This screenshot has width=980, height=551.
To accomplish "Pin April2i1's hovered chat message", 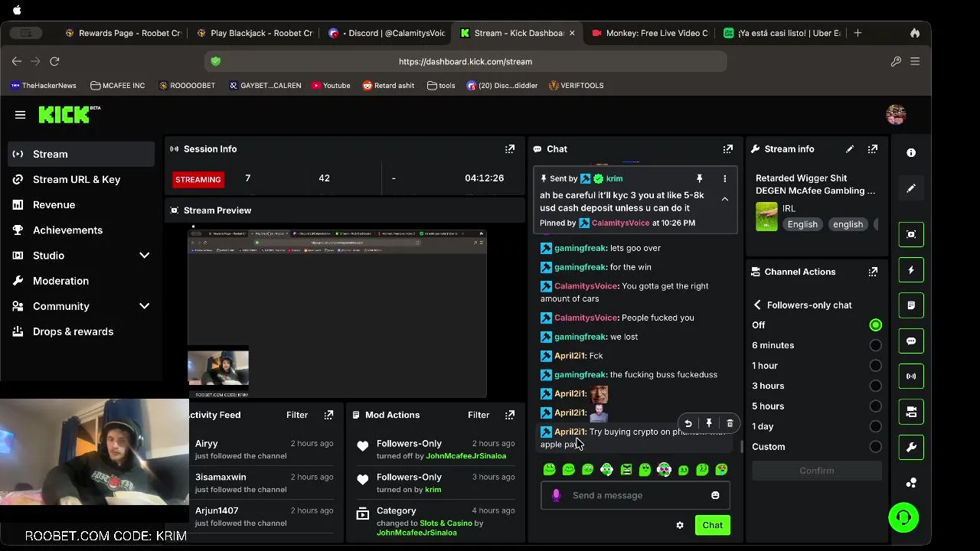I will coord(709,423).
